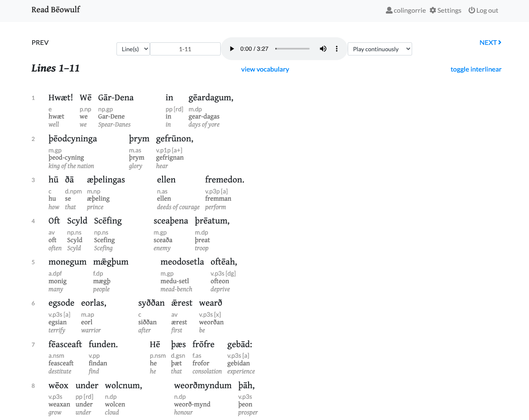Click colingorrie username
The height and width of the screenshot is (420, 529).
(x=410, y=10)
